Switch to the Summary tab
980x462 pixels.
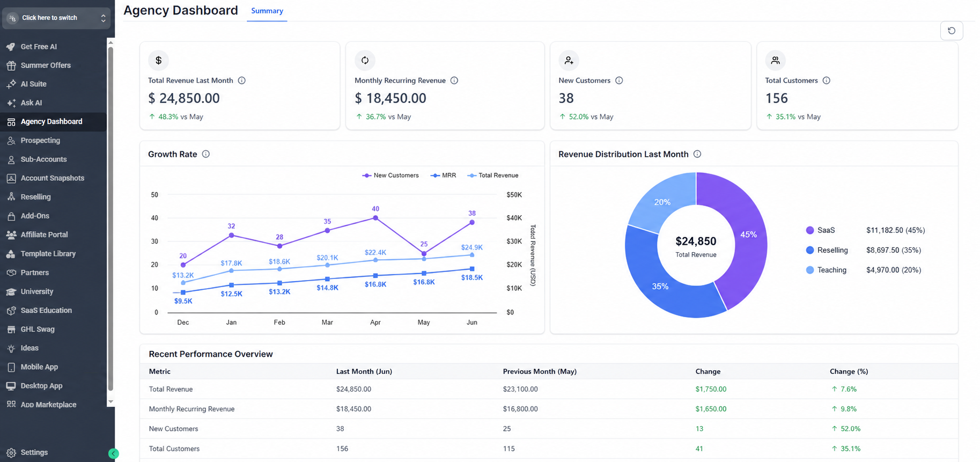[x=267, y=11]
